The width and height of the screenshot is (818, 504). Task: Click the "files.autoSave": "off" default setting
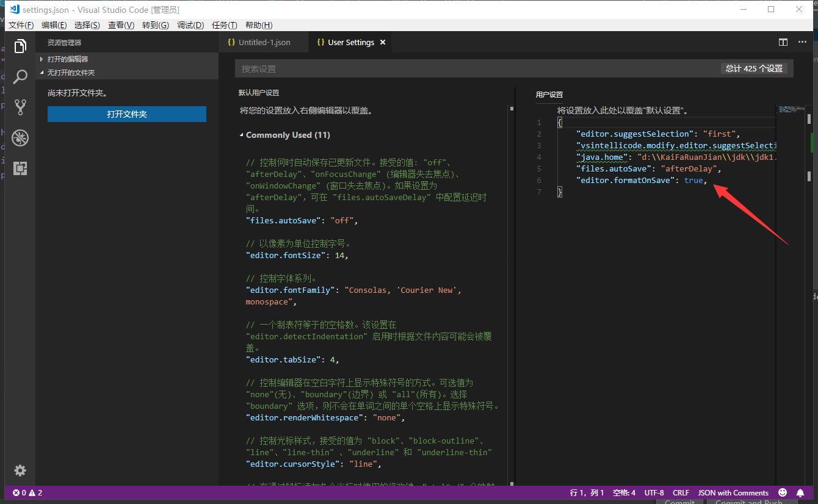point(302,220)
